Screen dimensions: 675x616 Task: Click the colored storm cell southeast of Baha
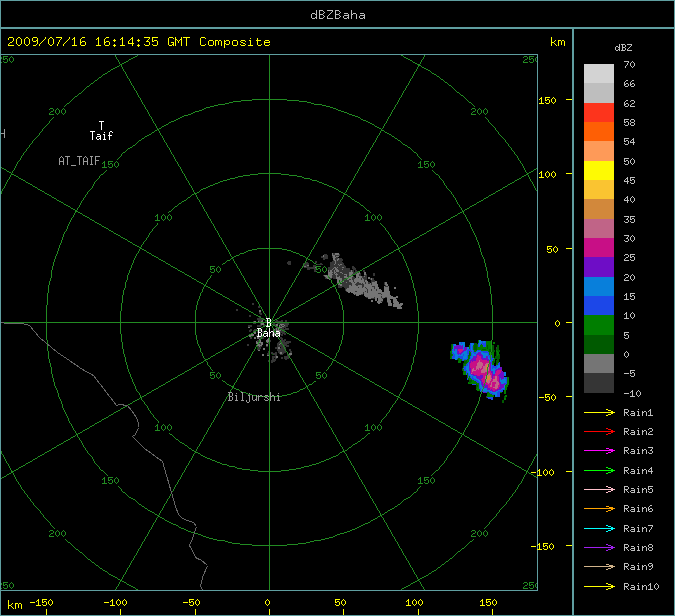[481, 370]
